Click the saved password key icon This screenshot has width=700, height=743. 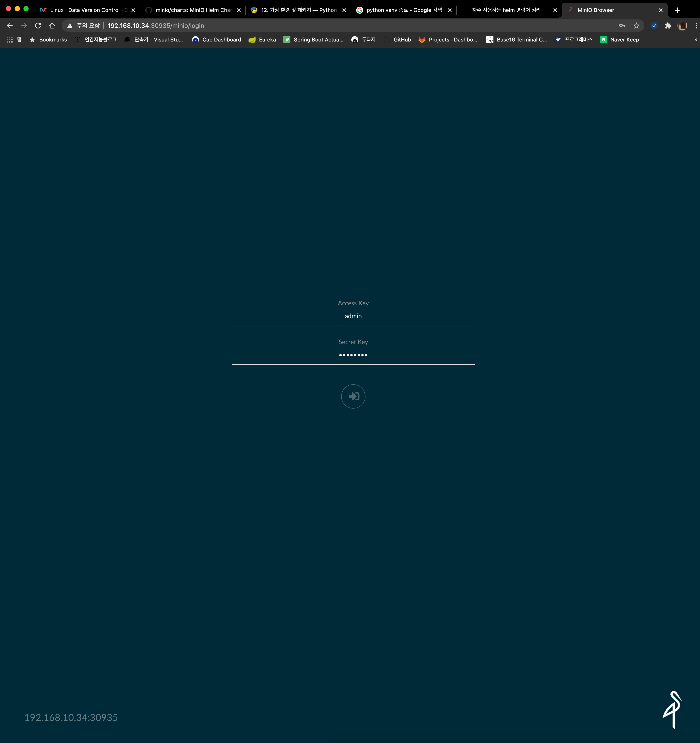[x=622, y=25]
